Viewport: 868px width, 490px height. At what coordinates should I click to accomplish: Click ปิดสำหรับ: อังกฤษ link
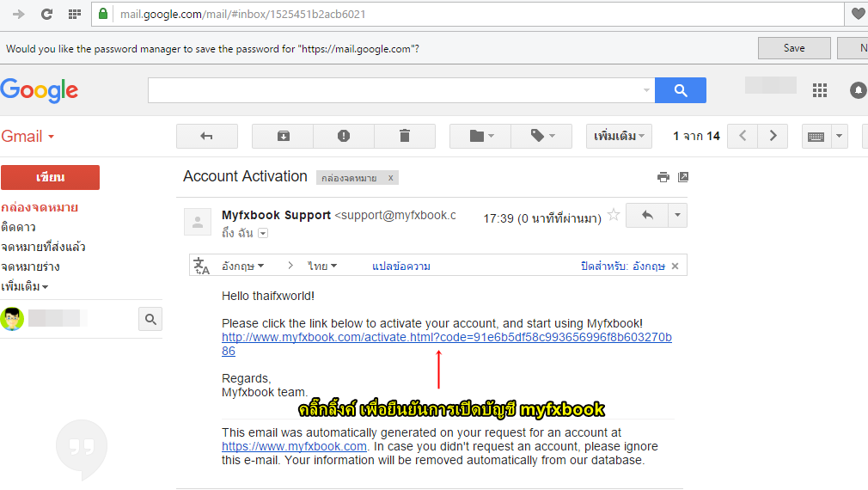coord(622,266)
